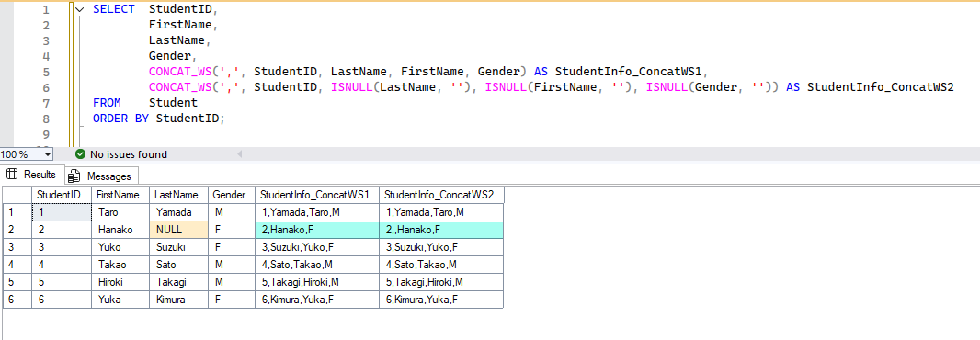Click FROM keyword on line 7
This screenshot has width=980, height=340.
tap(107, 103)
